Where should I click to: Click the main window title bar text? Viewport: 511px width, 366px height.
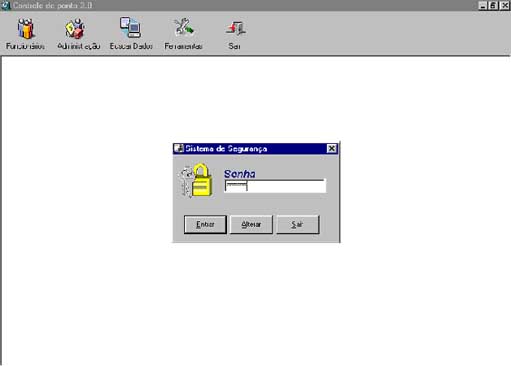pos(52,5)
